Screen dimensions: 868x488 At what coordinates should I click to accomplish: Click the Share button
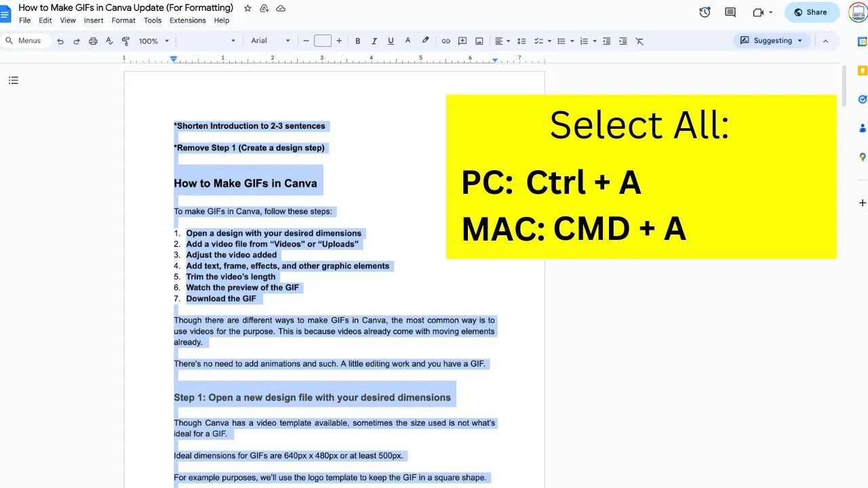tap(812, 12)
